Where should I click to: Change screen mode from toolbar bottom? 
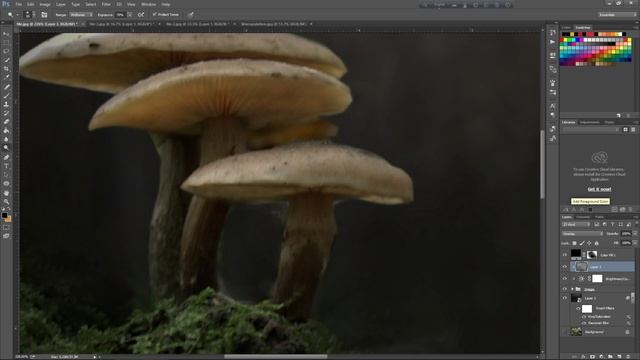tap(6, 236)
